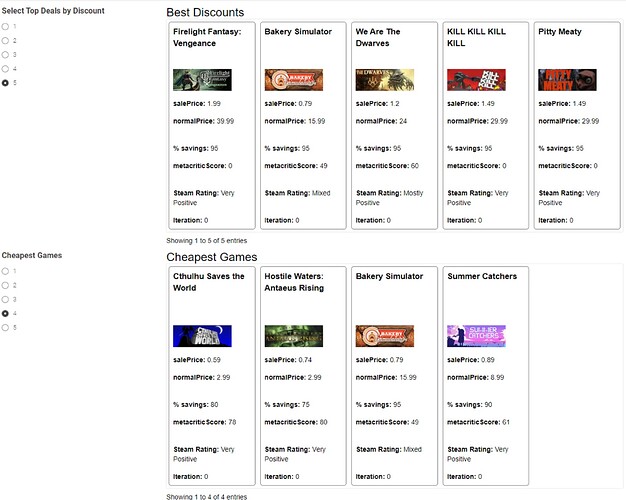Open KILL KILL KILL KILL thumbnail

(476, 80)
